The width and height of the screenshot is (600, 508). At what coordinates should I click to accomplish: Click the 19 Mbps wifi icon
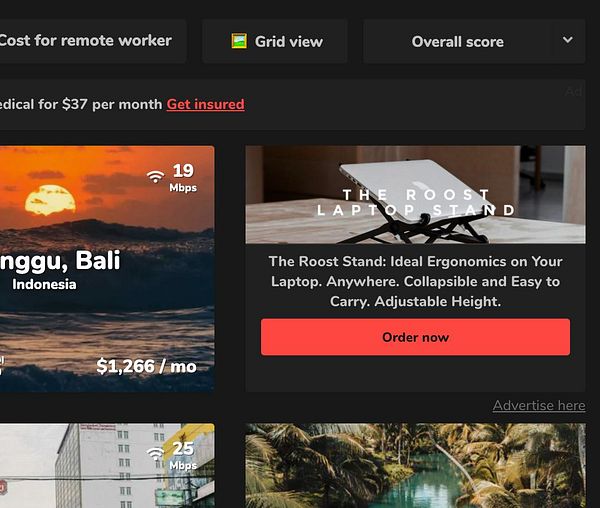(155, 176)
